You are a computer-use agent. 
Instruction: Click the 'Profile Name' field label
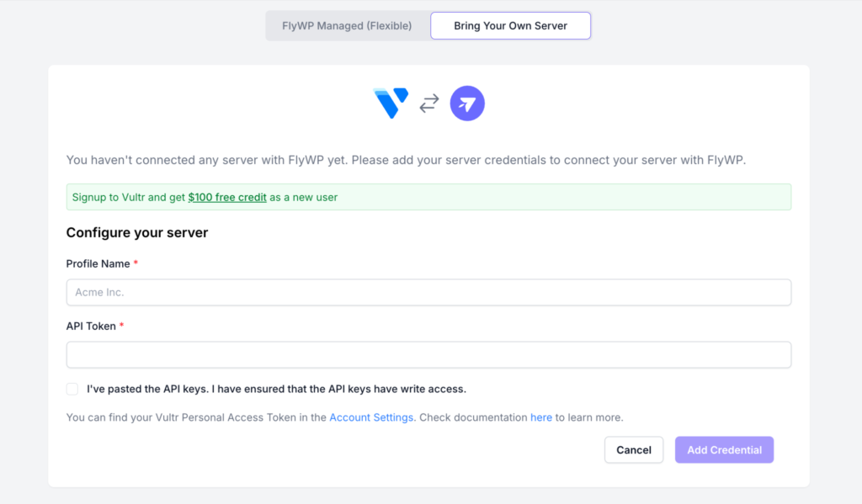[x=98, y=264]
